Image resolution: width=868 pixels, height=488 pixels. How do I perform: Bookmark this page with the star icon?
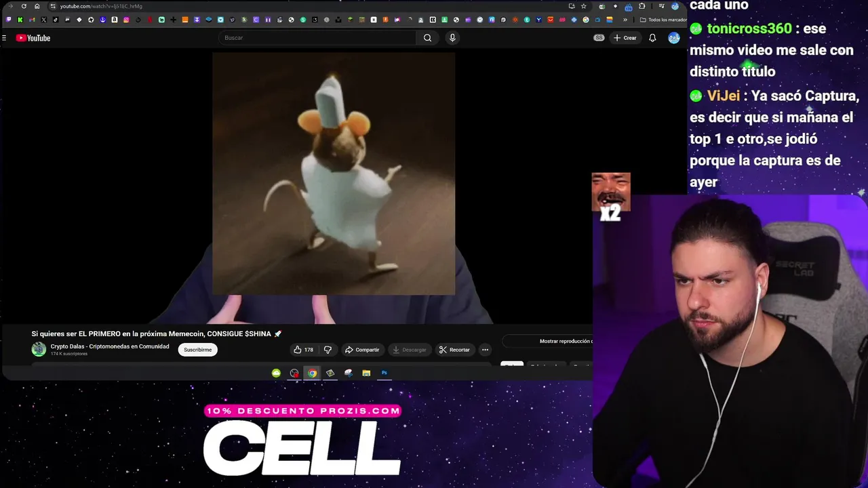(583, 6)
